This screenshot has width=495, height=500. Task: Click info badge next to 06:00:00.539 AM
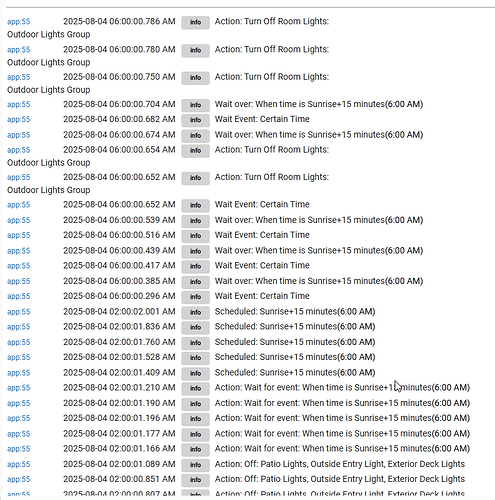[195, 221]
